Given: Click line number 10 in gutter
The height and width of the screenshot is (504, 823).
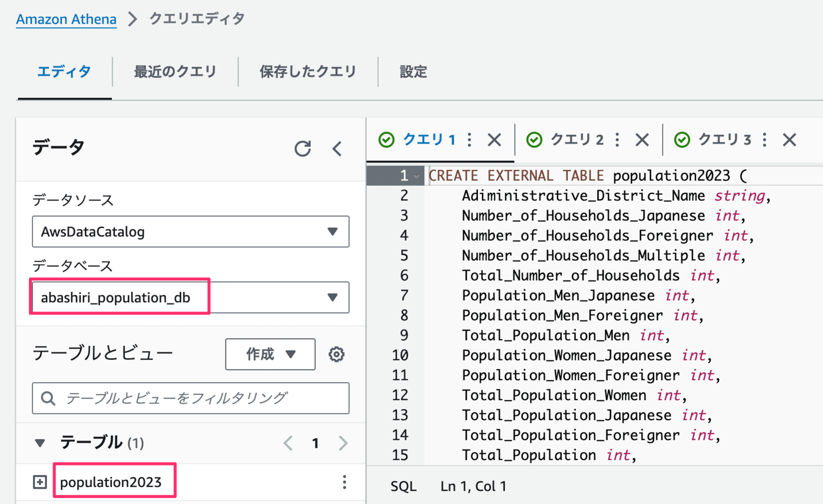Looking at the screenshot, I should coord(400,355).
